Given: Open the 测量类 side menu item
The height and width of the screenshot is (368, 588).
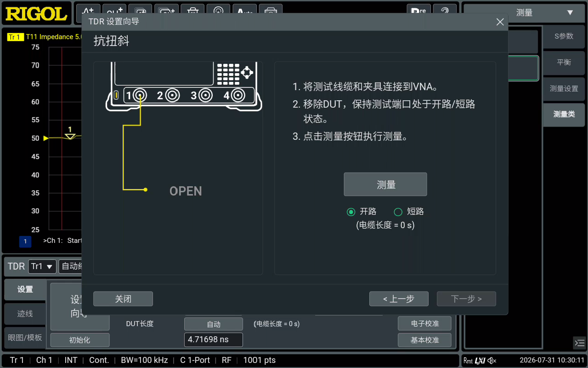Looking at the screenshot, I should tap(564, 115).
